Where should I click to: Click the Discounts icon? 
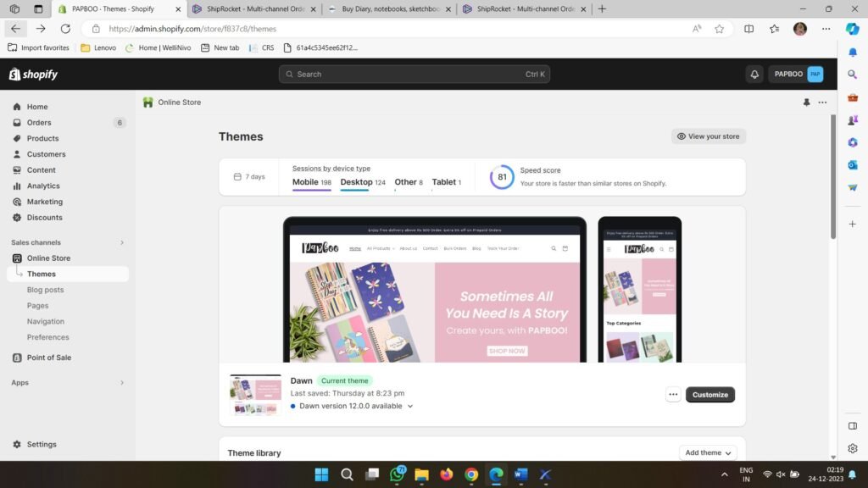click(17, 218)
